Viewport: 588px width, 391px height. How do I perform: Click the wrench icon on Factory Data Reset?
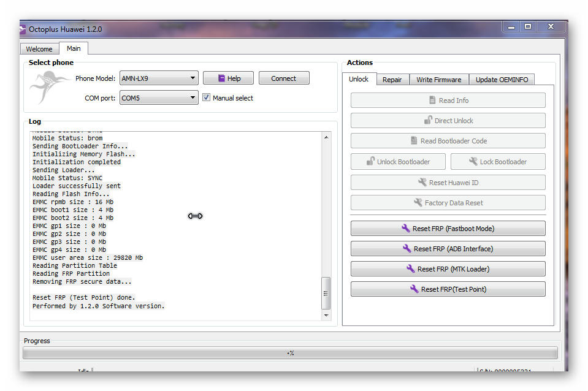[418, 202]
